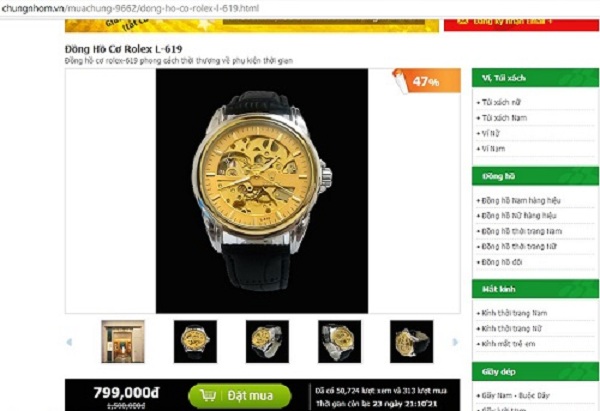Open Đồng hồ thời trang Nữ link
600x411 pixels.
coord(519,246)
